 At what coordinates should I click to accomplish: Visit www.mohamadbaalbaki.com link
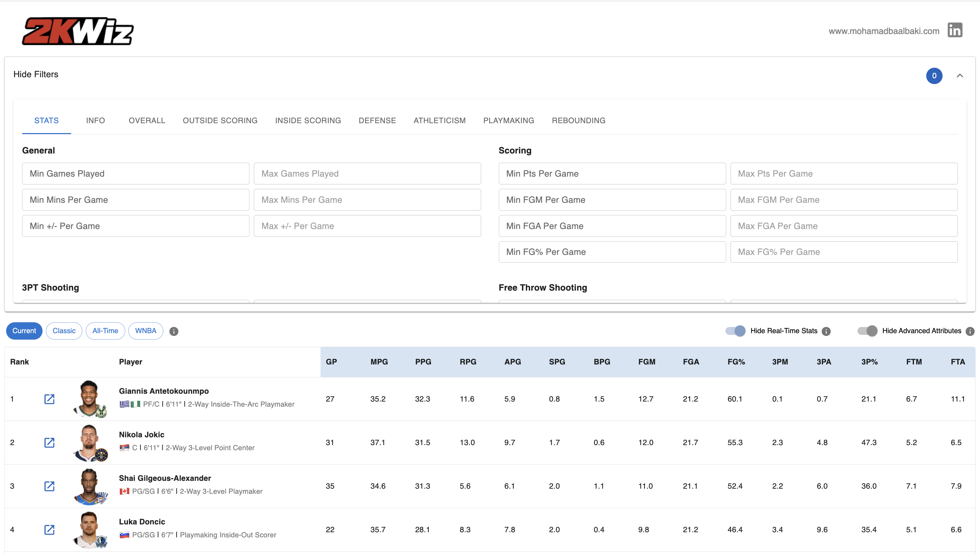pos(884,31)
